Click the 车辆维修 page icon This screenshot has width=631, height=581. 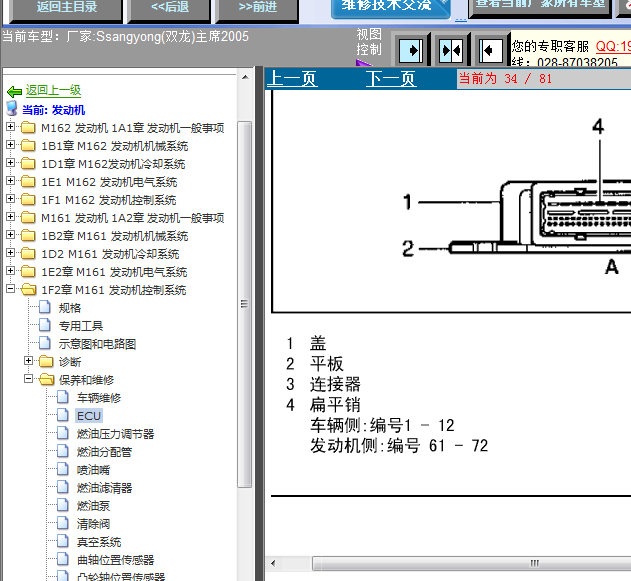[63, 397]
